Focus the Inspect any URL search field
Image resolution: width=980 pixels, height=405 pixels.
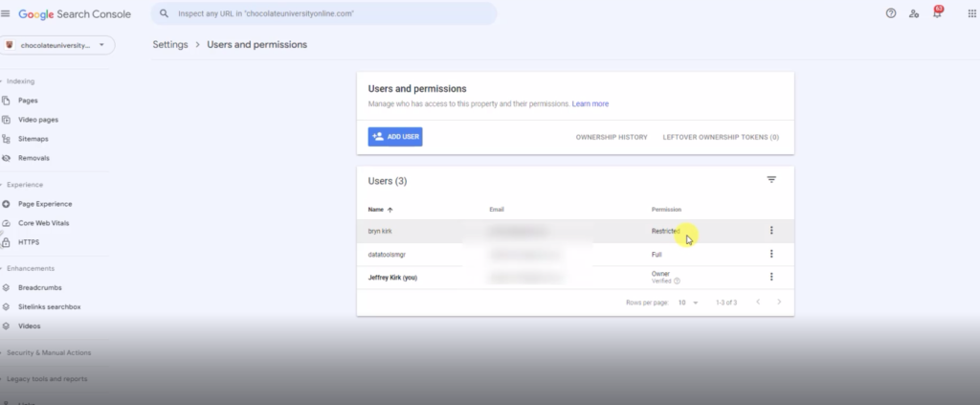323,13
